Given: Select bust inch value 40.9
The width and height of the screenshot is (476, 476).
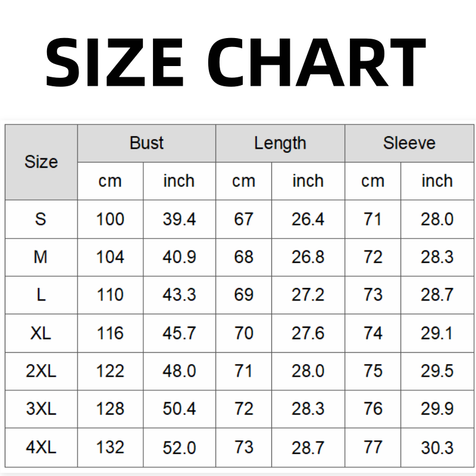Looking at the screenshot, I should point(179,257).
